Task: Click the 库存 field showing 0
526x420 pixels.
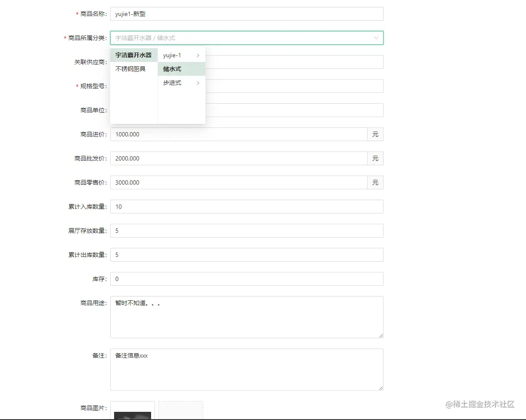Action: pyautogui.click(x=247, y=279)
